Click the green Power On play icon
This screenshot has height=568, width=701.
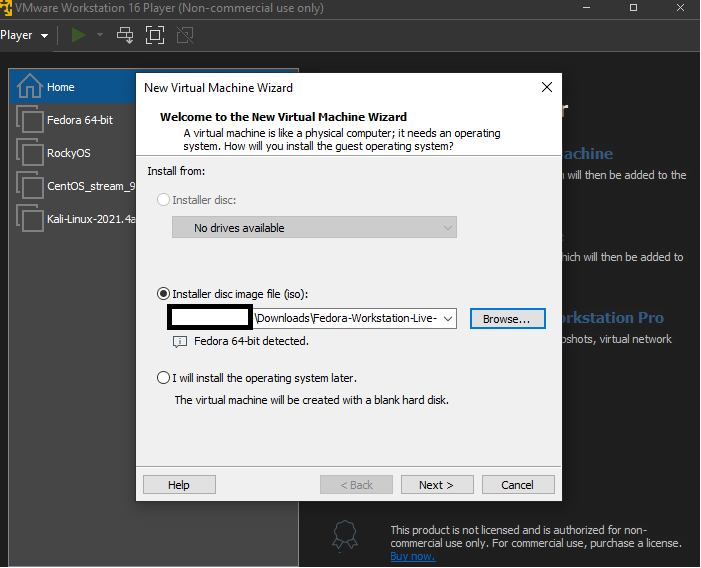[x=79, y=35]
